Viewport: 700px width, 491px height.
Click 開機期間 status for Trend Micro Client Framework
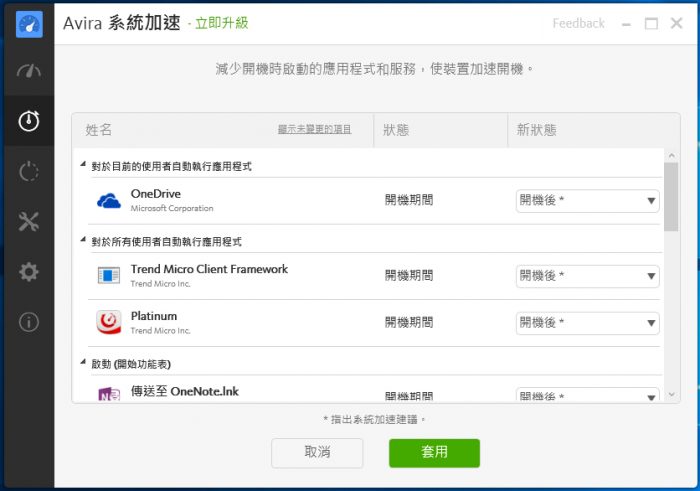pos(409,275)
